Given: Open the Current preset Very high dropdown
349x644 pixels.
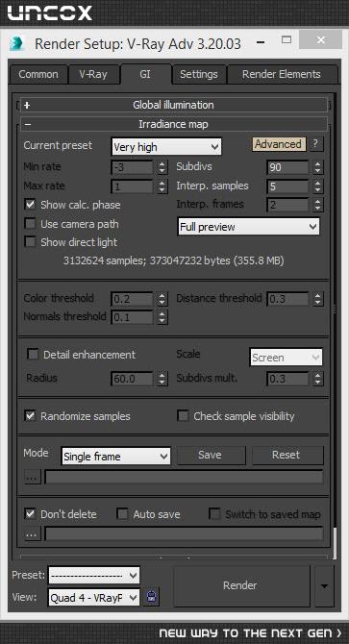Looking at the screenshot, I should (166, 147).
